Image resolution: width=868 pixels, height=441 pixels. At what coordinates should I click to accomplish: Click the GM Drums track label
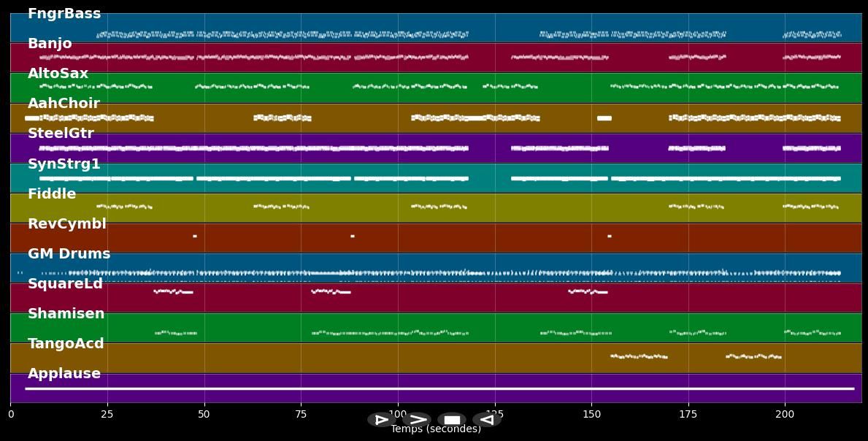click(69, 254)
